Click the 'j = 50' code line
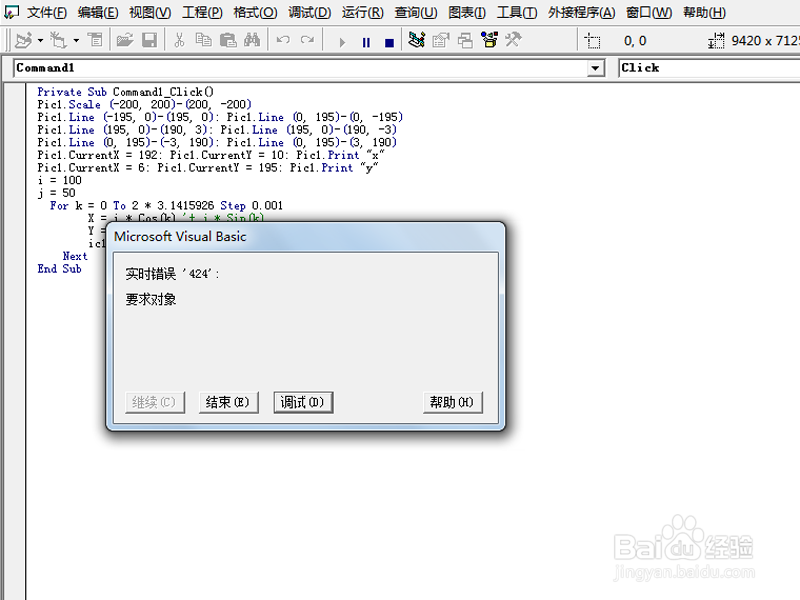This screenshot has height=600, width=800. pos(56,193)
